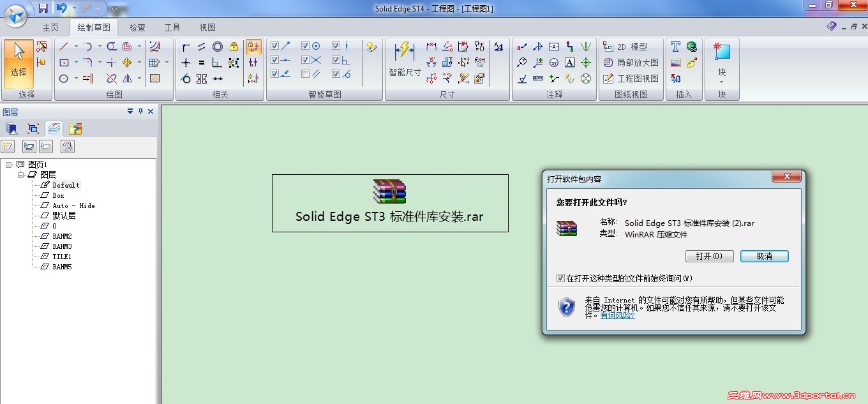
Task: Open the Circle tool dropdown arrow
Action: (x=76, y=79)
